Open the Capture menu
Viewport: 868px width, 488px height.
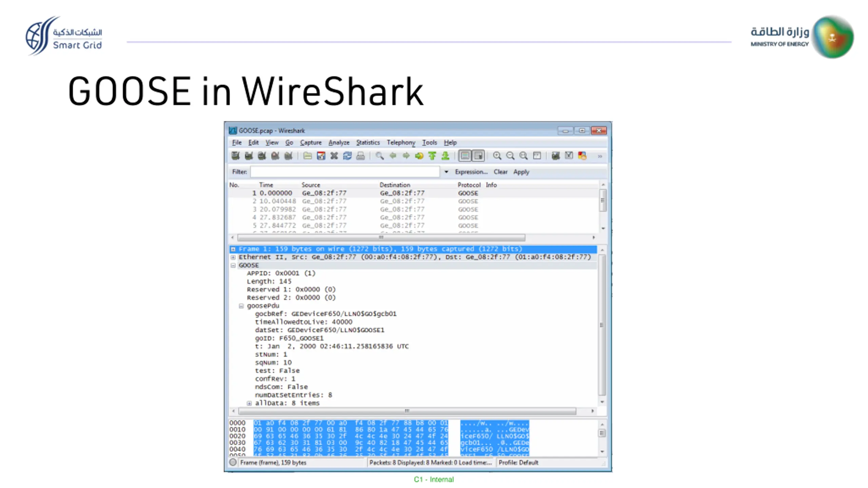pyautogui.click(x=311, y=143)
